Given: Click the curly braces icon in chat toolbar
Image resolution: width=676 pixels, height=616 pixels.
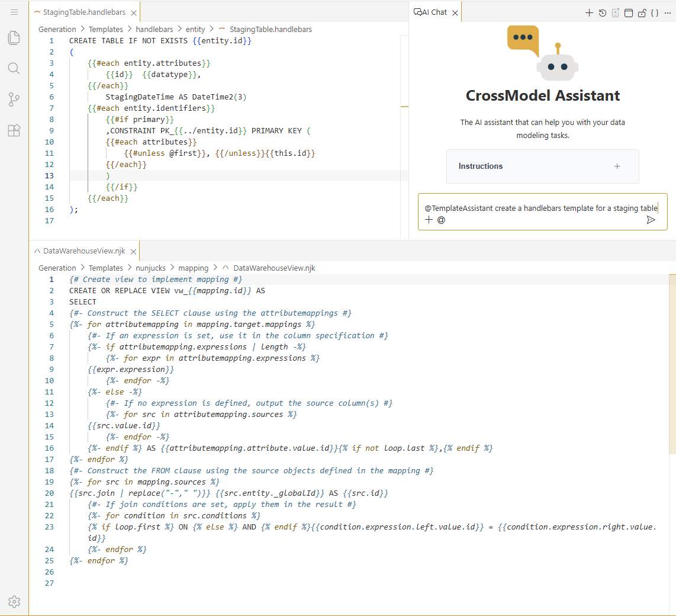Looking at the screenshot, I should [x=655, y=13].
